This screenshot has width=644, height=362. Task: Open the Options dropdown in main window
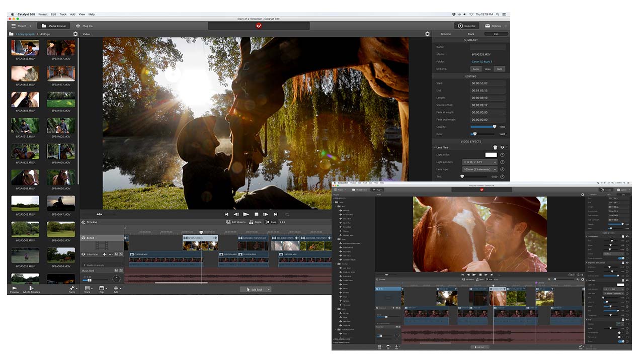click(496, 26)
